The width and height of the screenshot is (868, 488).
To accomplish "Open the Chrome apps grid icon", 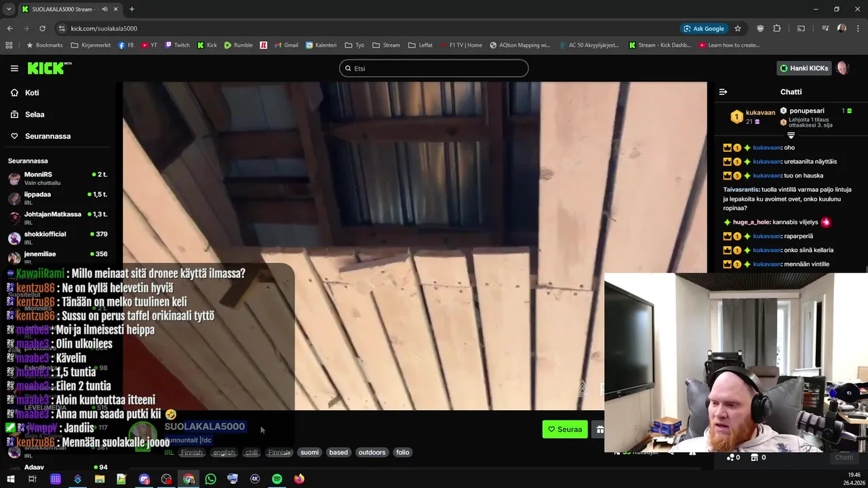I will 9,45.
